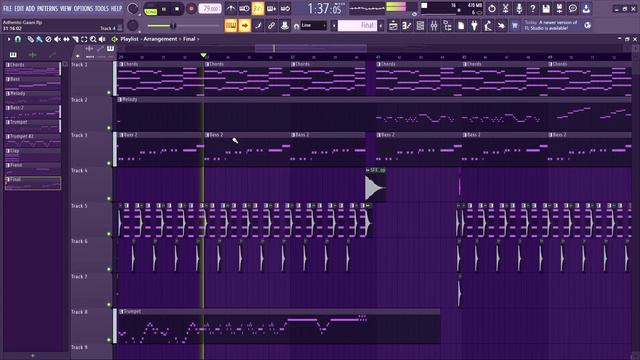This screenshot has width=640, height=360.
Task: Toggle the playlist magnet snap icon
Action: pyautogui.click(x=18, y=39)
